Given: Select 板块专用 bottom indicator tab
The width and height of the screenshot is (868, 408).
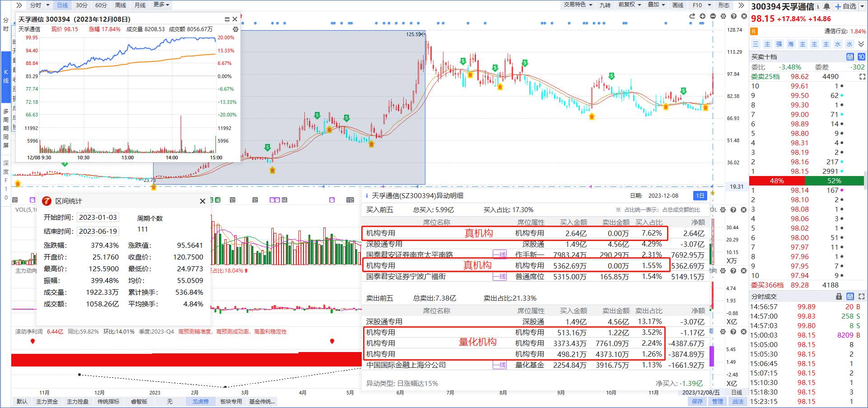Looking at the screenshot, I should tap(231, 401).
